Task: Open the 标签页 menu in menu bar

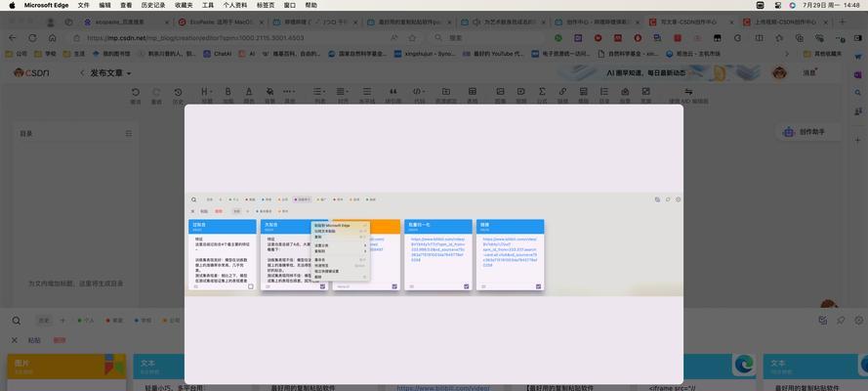Action: (x=264, y=5)
